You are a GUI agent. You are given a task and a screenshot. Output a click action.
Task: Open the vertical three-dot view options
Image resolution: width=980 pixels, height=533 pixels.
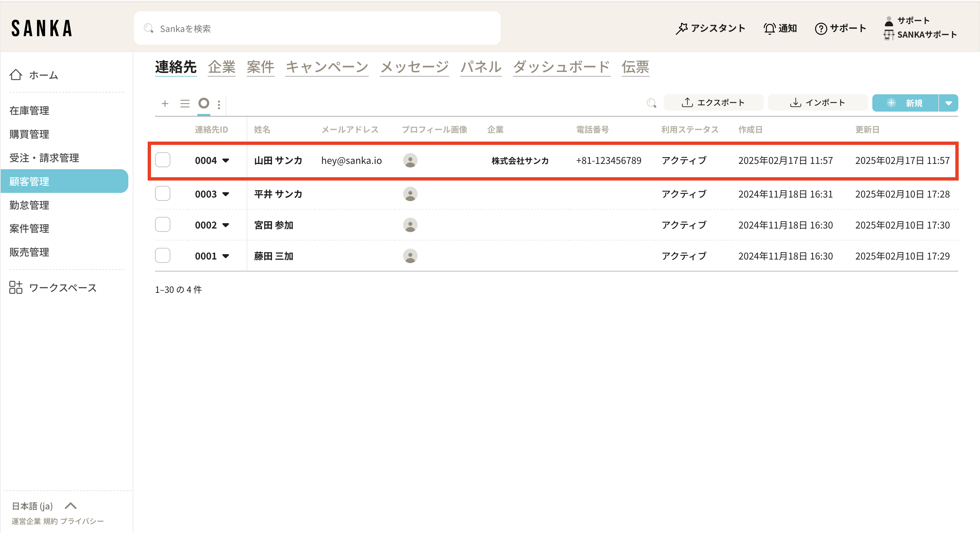click(x=219, y=104)
